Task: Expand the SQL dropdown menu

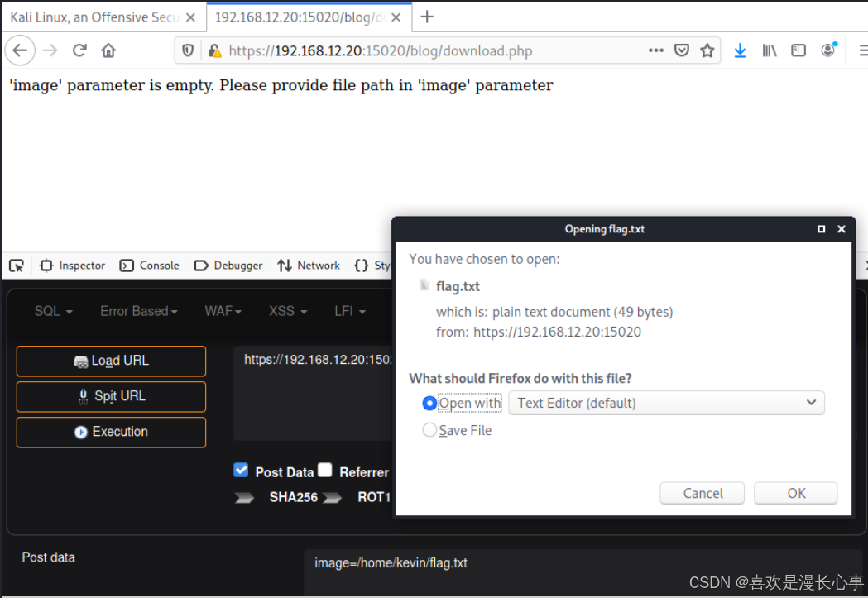Action: pyautogui.click(x=54, y=311)
